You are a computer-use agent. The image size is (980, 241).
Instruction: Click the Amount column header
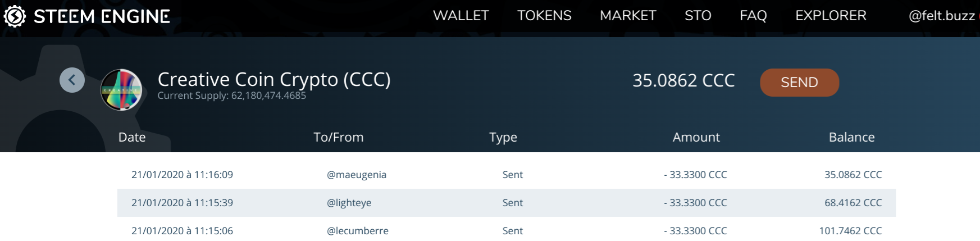[x=696, y=137]
